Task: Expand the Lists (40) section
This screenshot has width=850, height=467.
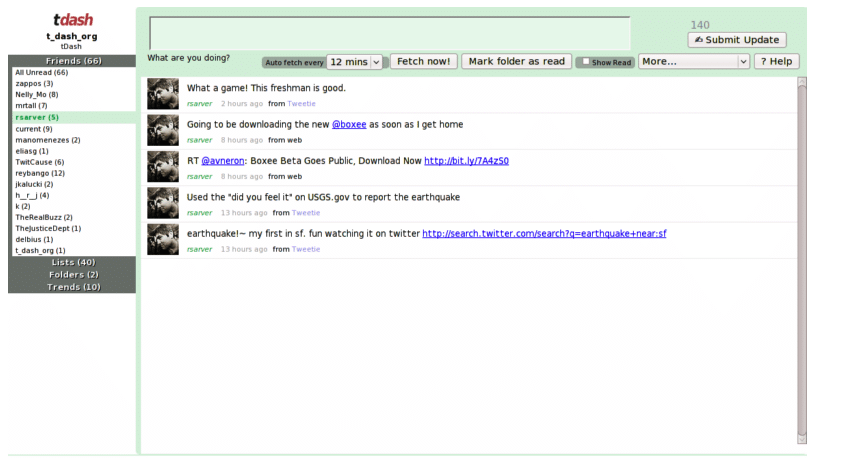Action: point(72,263)
